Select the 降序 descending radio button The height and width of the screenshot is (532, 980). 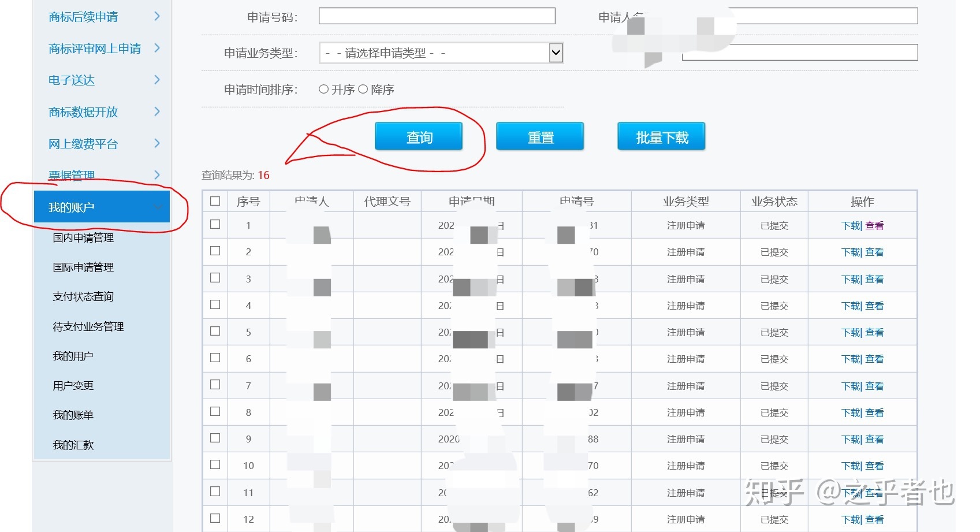point(363,90)
